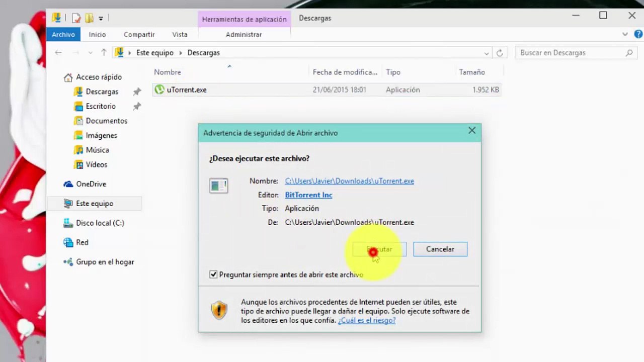This screenshot has width=644, height=362.
Task: Uncheck Preguntar siempre antes de abrir
Action: coord(213,275)
